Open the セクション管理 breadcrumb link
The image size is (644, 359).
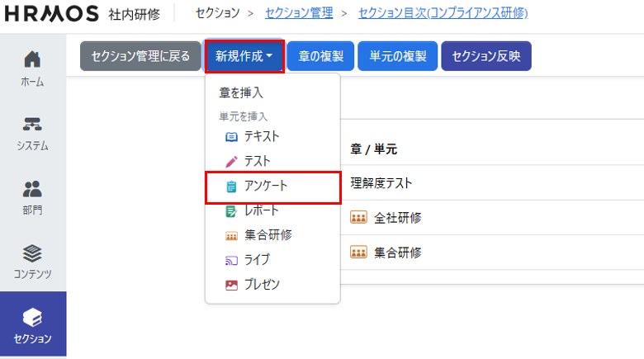coord(299,13)
